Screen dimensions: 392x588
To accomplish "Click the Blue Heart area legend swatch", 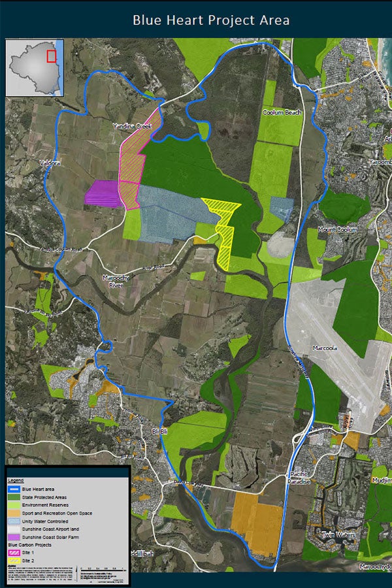I will (x=14, y=489).
